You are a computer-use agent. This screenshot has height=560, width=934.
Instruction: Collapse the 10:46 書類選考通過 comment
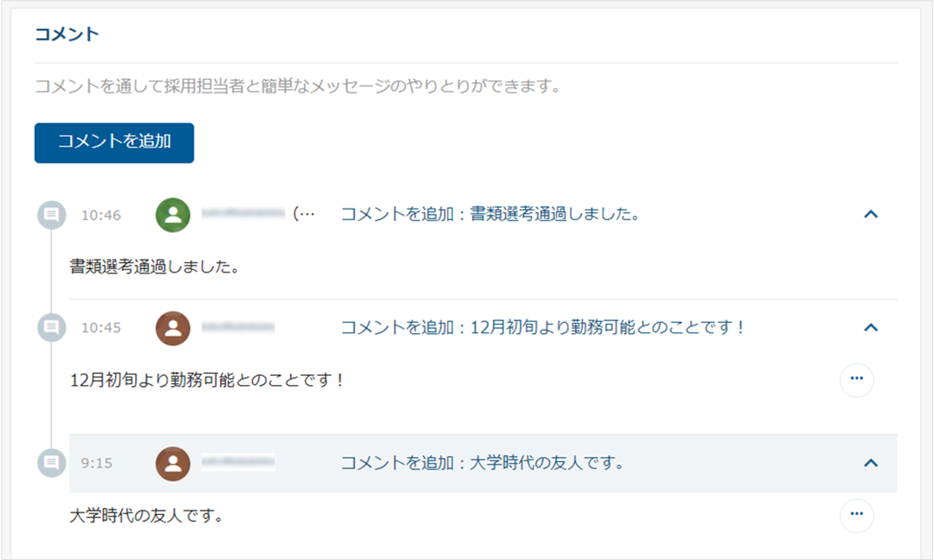click(871, 214)
